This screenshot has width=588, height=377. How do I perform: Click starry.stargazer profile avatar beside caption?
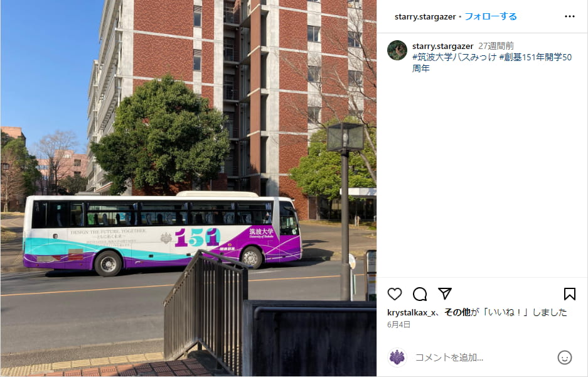click(397, 50)
